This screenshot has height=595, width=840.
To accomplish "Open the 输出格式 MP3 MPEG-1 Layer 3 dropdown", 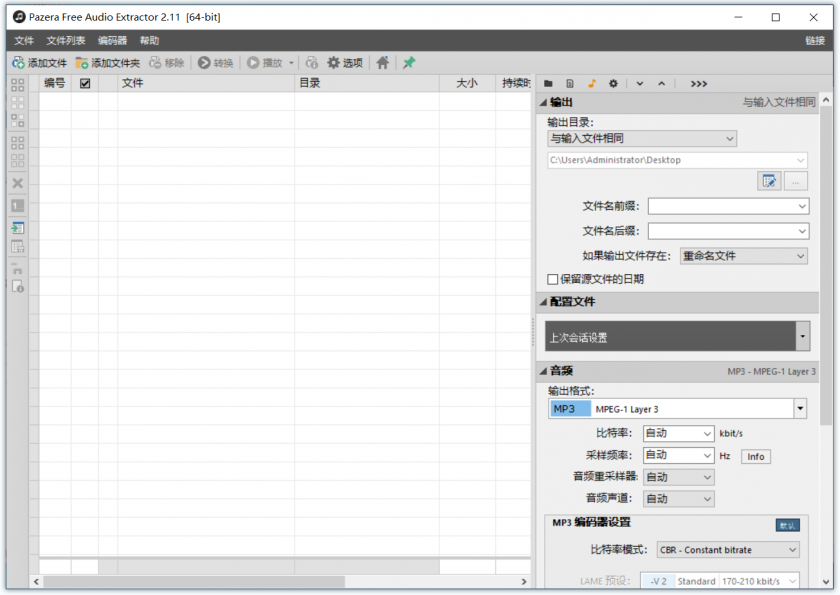I will [677, 409].
